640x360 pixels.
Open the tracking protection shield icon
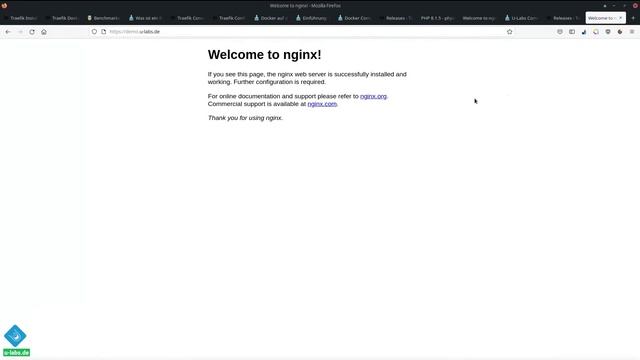pos(94,31)
